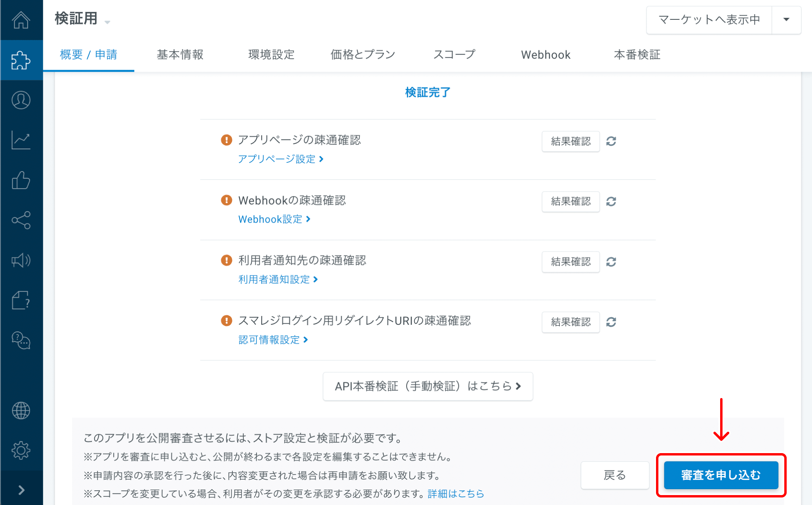Image resolution: width=812 pixels, height=505 pixels.
Task: Open the globe language icon
Action: coord(21,410)
